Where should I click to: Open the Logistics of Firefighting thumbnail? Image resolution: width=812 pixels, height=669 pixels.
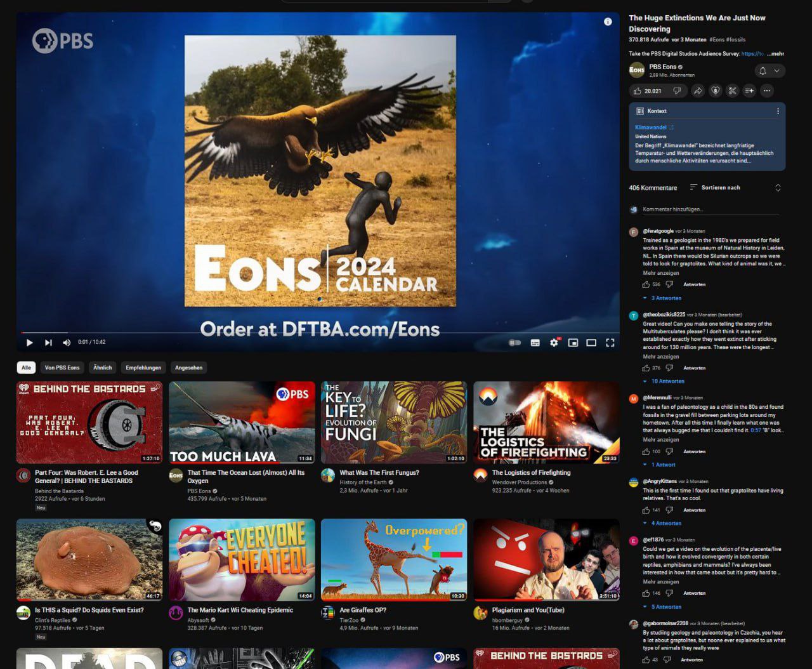(546, 422)
